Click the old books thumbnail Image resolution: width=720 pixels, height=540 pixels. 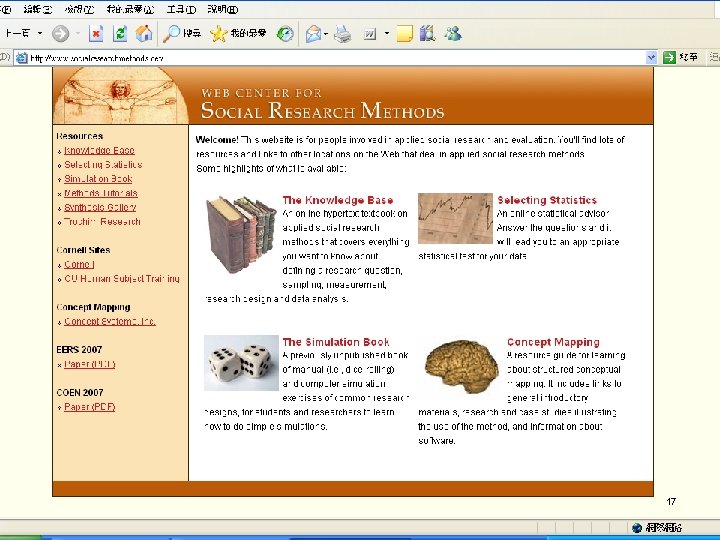click(241, 234)
